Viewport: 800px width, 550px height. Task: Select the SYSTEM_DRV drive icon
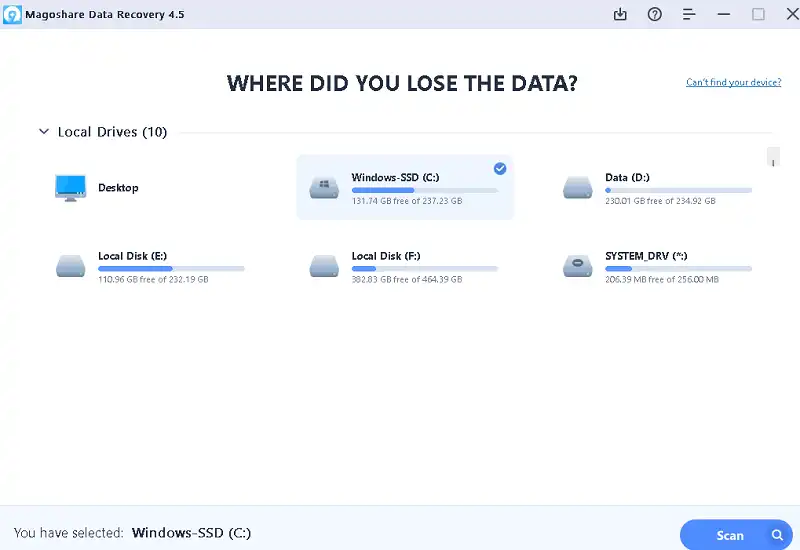coord(578,266)
